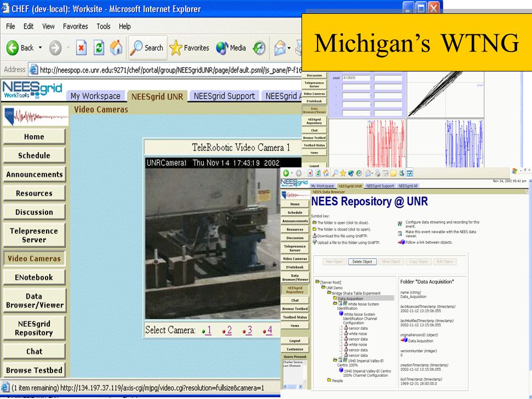Click configure streaming icon beside White Noise System Identification
Screen dimensions: 532x399
pyautogui.click(x=345, y=303)
